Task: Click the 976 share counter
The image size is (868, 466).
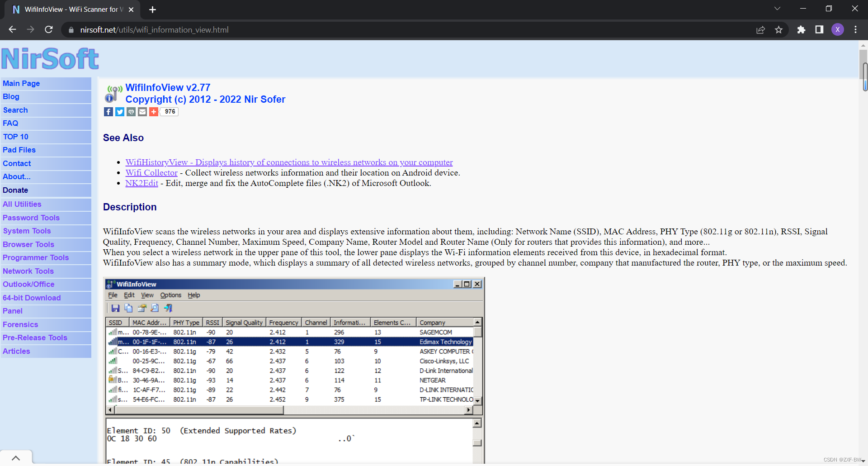Action: [x=170, y=112]
